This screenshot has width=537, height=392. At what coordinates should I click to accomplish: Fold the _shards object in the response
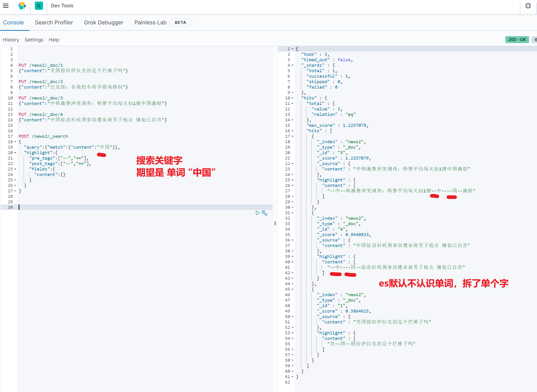[293, 65]
